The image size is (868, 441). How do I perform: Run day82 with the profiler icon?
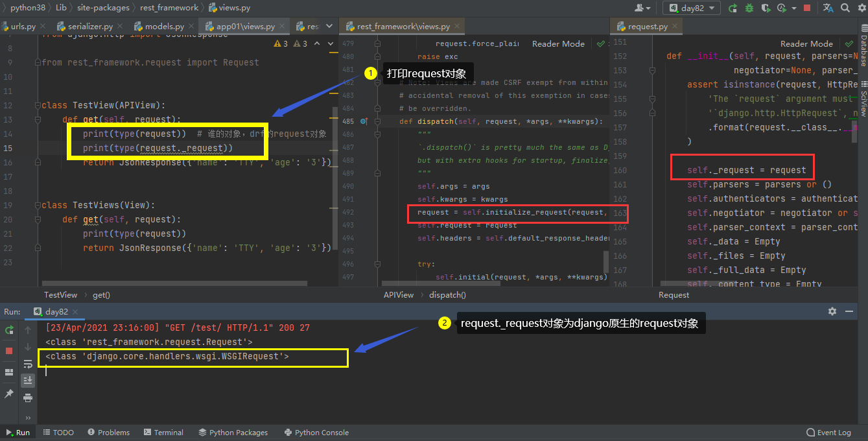782,8
